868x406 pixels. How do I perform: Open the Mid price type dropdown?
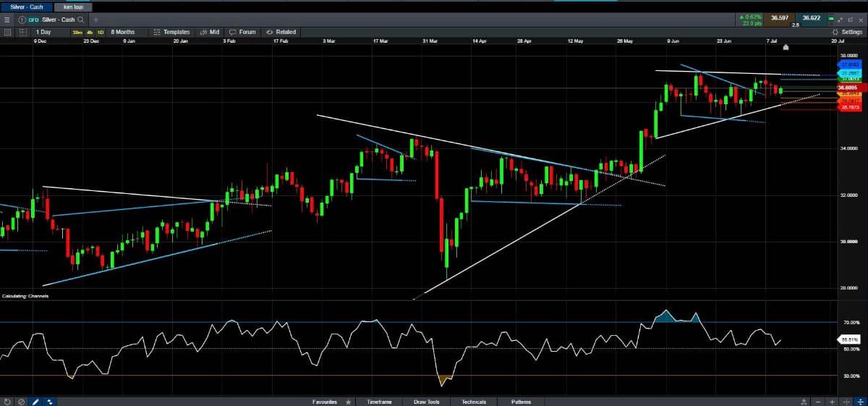coord(210,32)
